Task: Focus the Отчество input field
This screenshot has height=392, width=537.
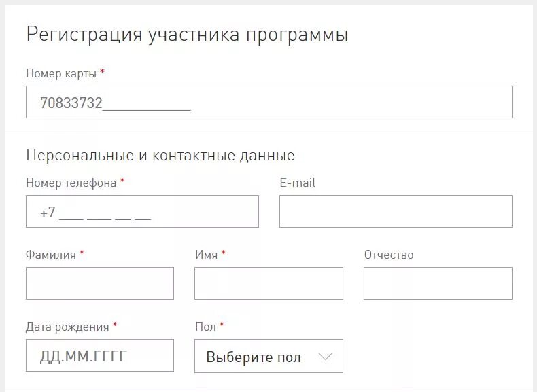Action: click(x=438, y=283)
